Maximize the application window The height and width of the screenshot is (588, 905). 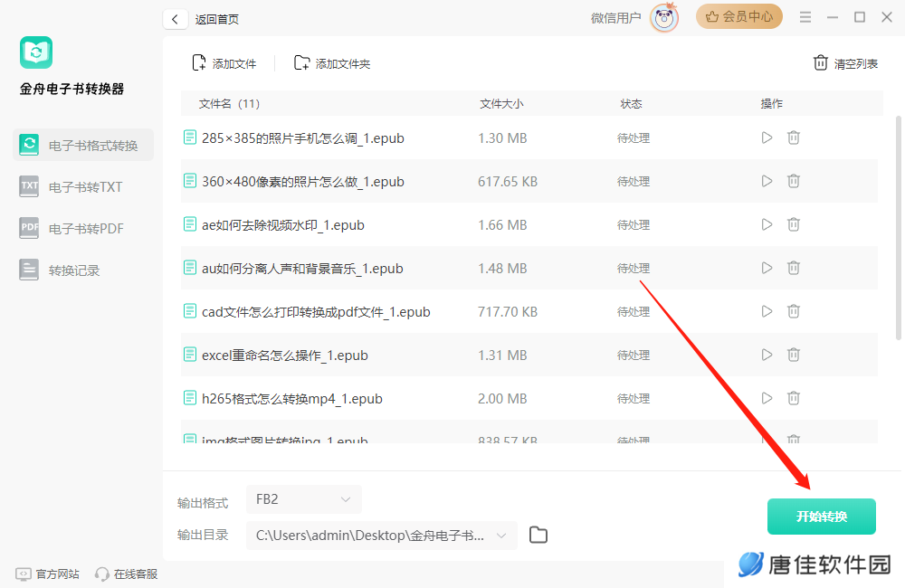860,17
